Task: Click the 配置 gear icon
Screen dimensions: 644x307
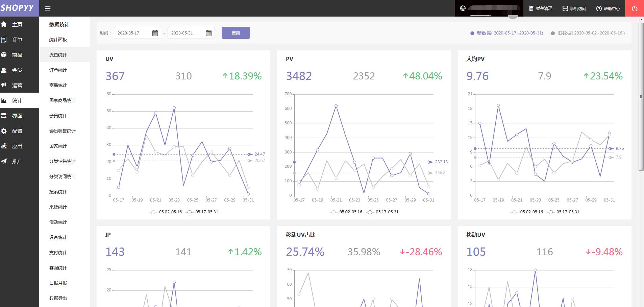Action: point(4,131)
